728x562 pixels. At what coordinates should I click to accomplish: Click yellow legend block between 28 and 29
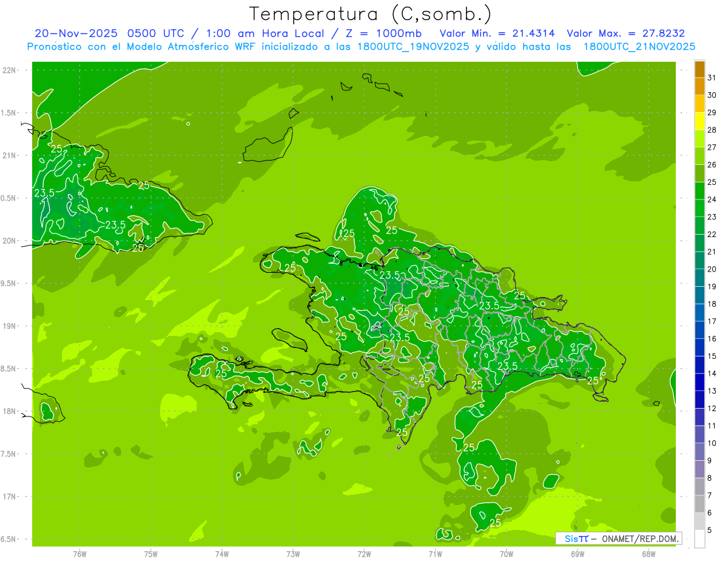[699, 121]
